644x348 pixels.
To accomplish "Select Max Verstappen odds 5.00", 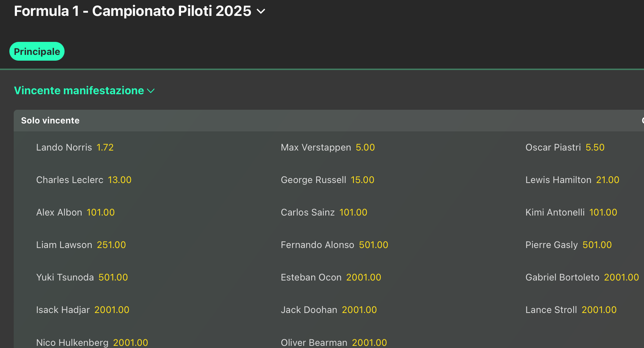I will click(365, 148).
